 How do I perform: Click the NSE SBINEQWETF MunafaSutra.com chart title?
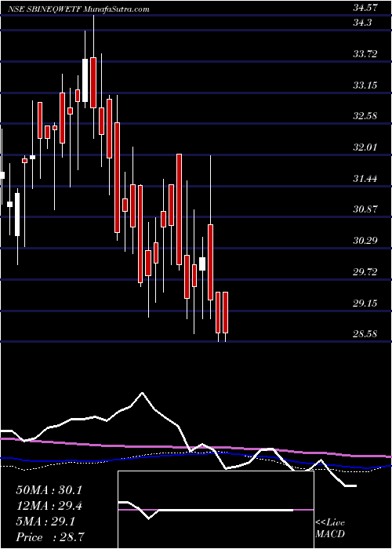tap(78, 9)
